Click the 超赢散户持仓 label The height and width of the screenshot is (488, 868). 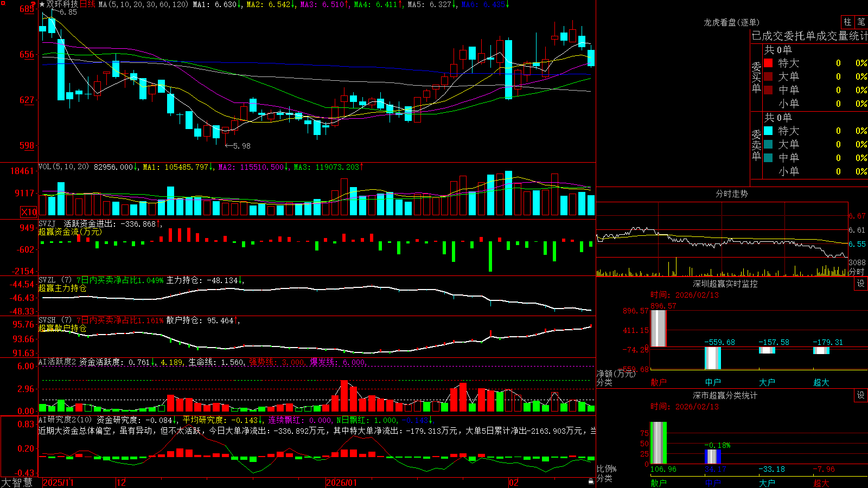pyautogui.click(x=62, y=328)
